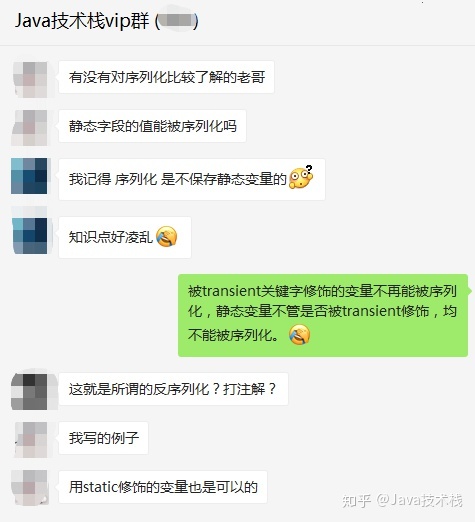Viewport: 475px width, 522px height.
Task: Open the avatar beside 用static修饰的变量 message
Action: point(30,488)
